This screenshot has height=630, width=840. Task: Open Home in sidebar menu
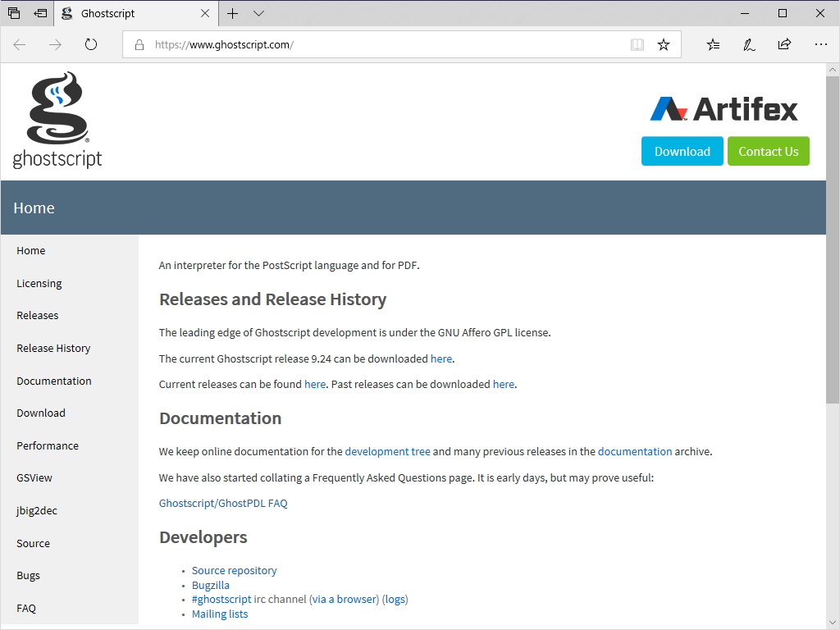tap(31, 251)
